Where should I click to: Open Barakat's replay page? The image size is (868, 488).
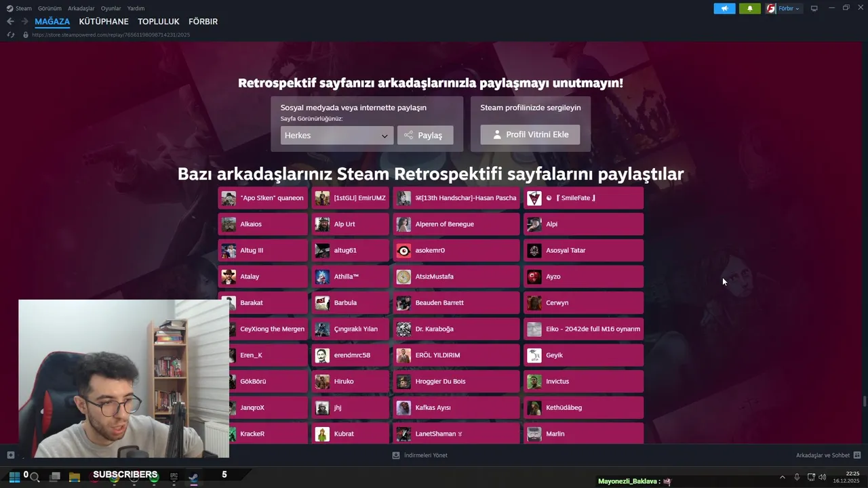coord(262,303)
